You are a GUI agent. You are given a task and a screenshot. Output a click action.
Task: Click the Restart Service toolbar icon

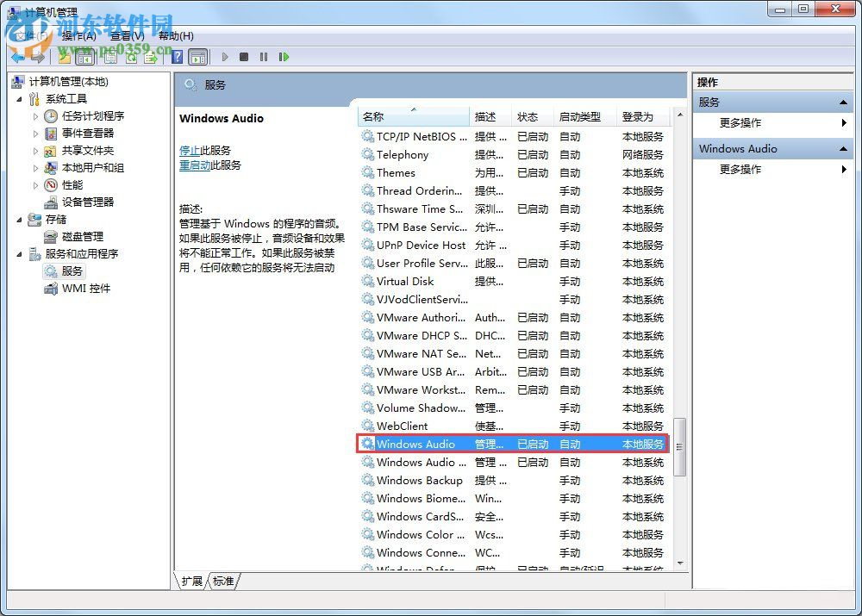point(284,57)
